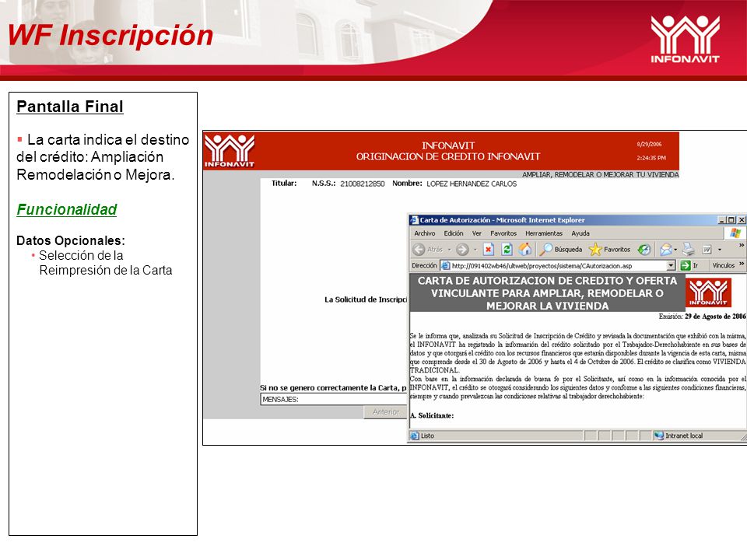This screenshot has height=560, width=747.
Task: Click the A. Solicitante heading
Action: (x=432, y=415)
